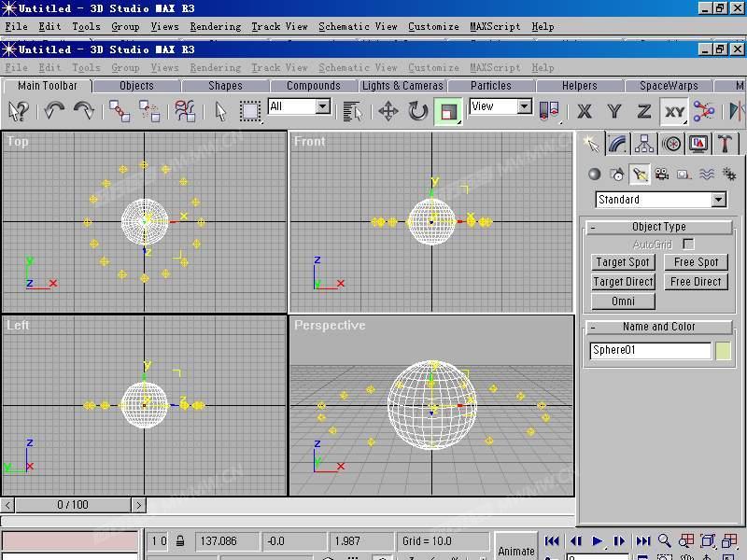Click the Target Direct button

pos(623,282)
